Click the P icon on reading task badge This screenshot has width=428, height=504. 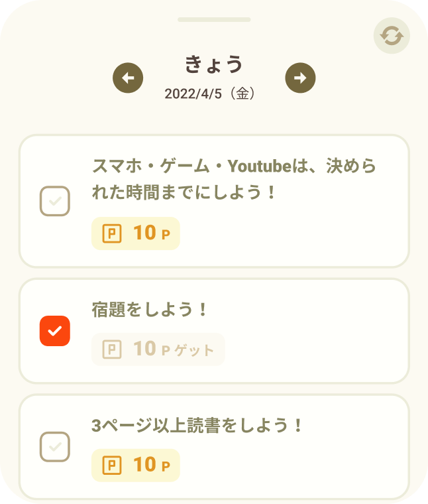click(112, 465)
